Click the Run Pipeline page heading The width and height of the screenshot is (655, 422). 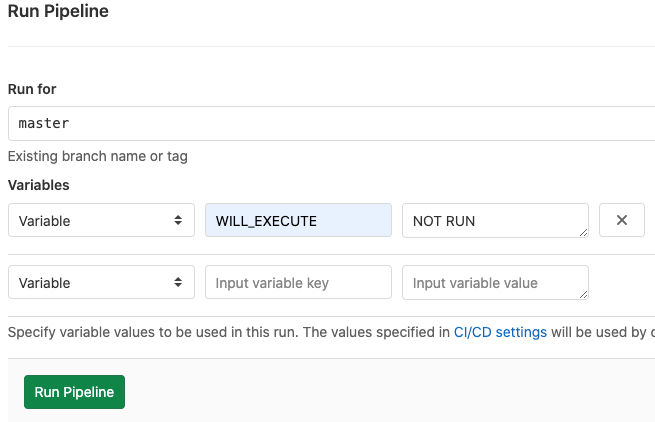58,12
